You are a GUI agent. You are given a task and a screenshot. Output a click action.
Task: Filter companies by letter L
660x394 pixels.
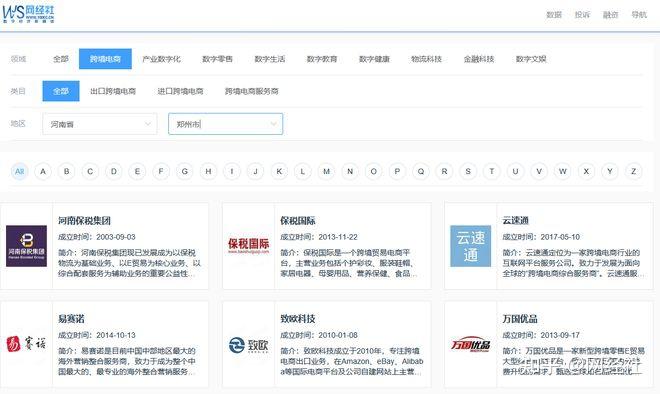click(303, 171)
